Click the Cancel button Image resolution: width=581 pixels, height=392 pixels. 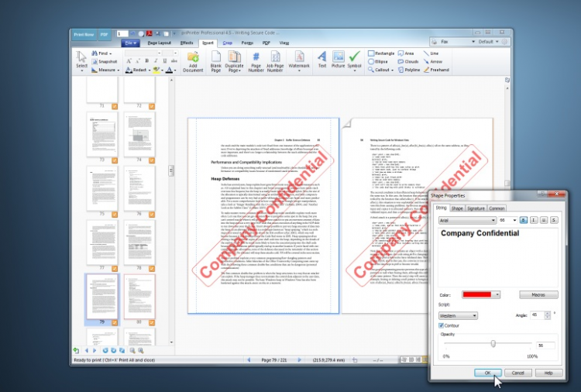pyautogui.click(x=517, y=373)
